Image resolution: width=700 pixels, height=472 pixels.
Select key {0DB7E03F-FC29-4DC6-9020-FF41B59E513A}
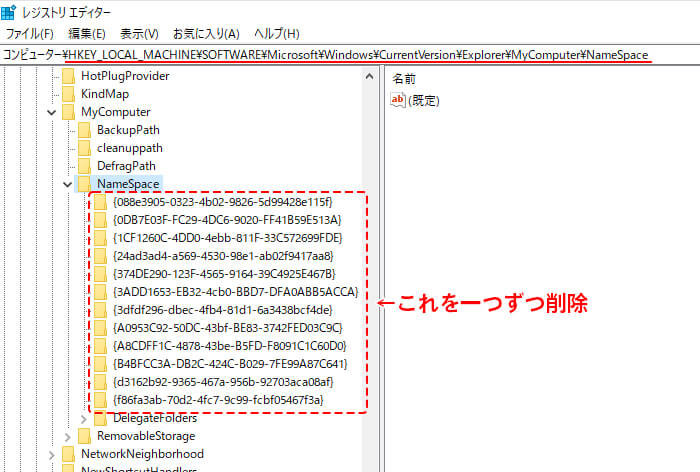click(227, 220)
